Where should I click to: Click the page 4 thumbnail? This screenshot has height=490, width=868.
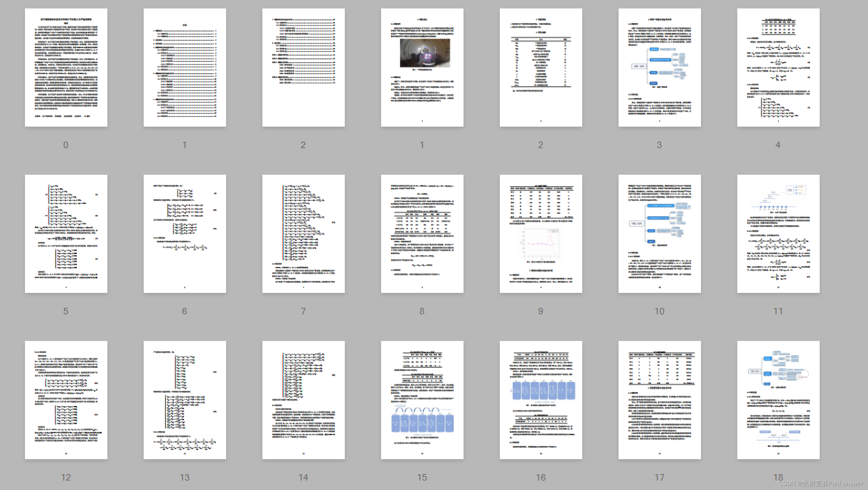pos(778,68)
